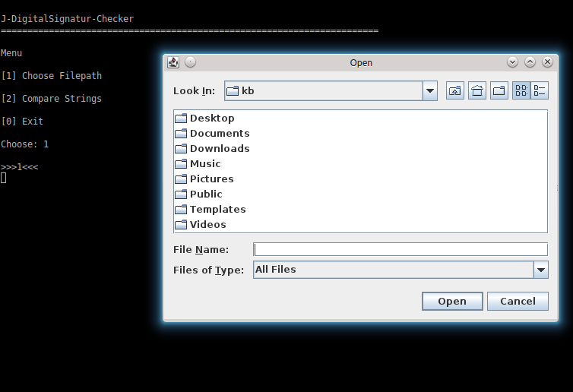The image size is (573, 392).
Task: Go to the Home folder icon
Action: (477, 90)
